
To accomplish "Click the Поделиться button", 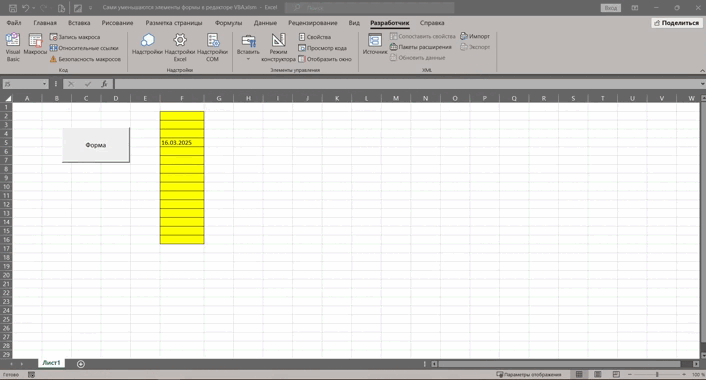I will pyautogui.click(x=677, y=23).
